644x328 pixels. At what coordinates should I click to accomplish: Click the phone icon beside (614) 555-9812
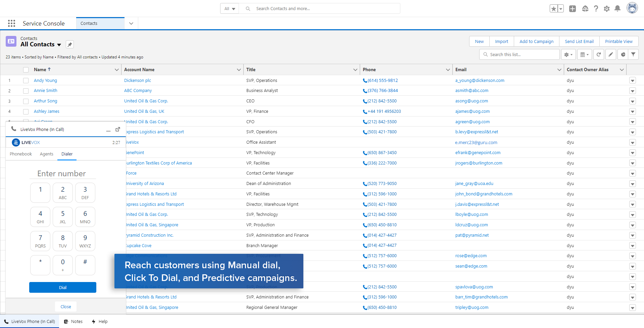(x=365, y=80)
